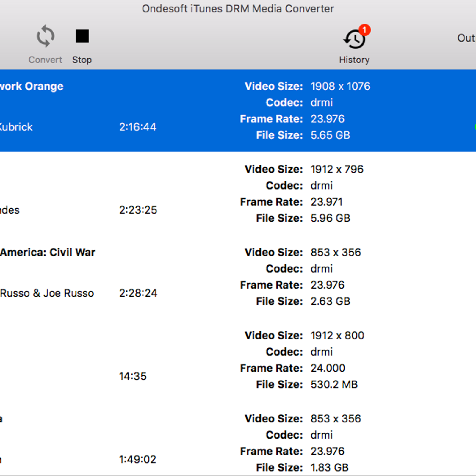The height and width of the screenshot is (476, 476).
Task: Select the row with duration 2:23:25
Action: pos(238,194)
